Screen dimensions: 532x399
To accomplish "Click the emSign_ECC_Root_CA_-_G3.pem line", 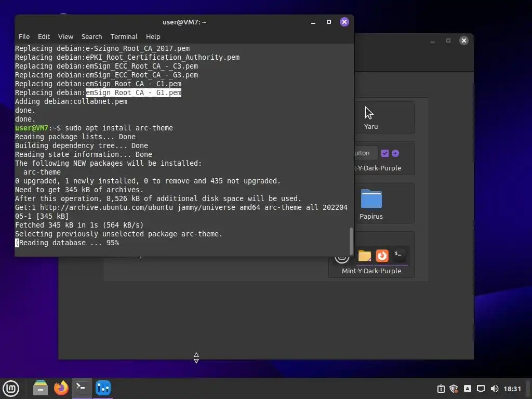I will pos(107,75).
